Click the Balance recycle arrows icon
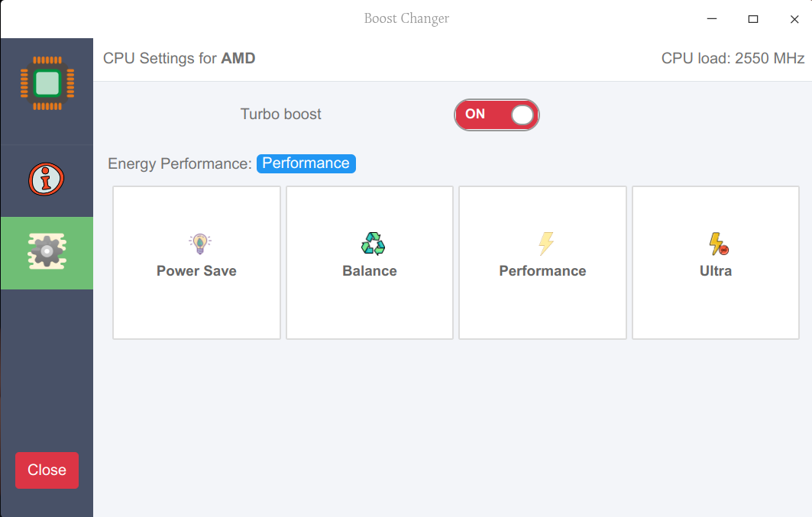812x517 pixels. pyautogui.click(x=373, y=244)
